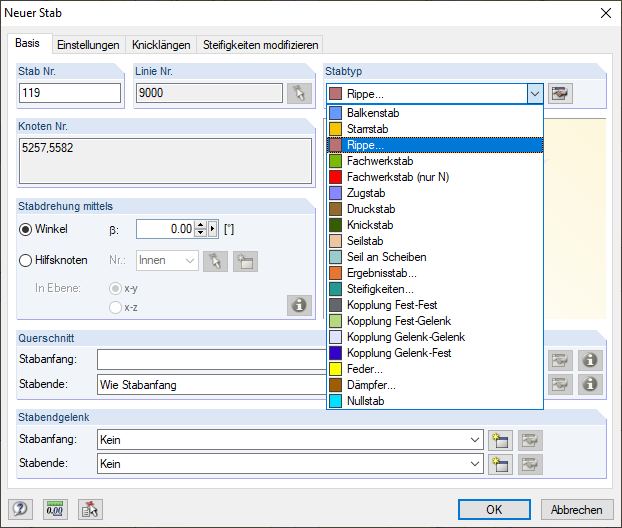Show Stabende cross-section info icon

click(590, 384)
